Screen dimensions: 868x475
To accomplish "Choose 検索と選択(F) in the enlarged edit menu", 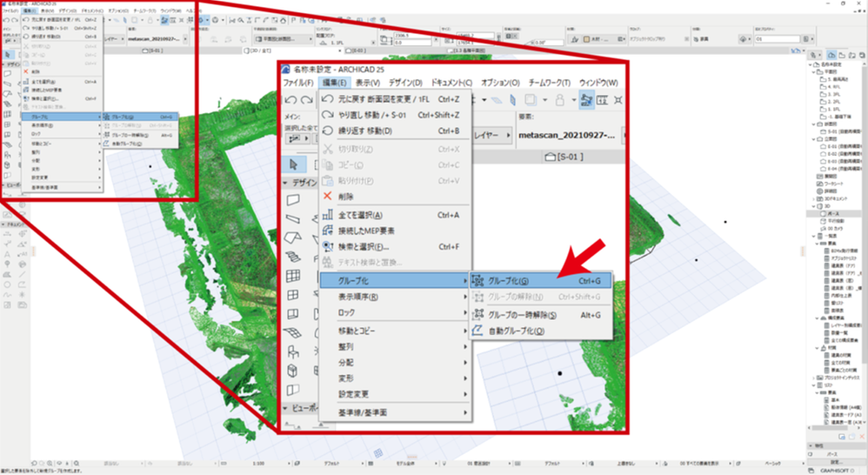I will 395,247.
